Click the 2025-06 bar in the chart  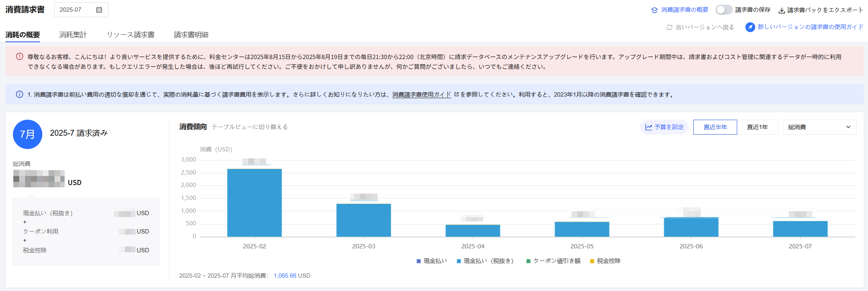(x=691, y=227)
